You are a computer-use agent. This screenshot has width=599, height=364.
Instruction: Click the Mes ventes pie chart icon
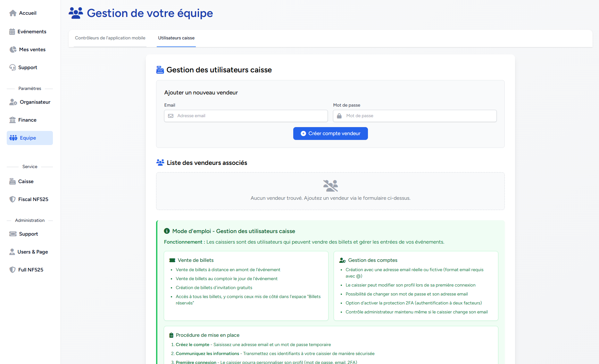[13, 50]
